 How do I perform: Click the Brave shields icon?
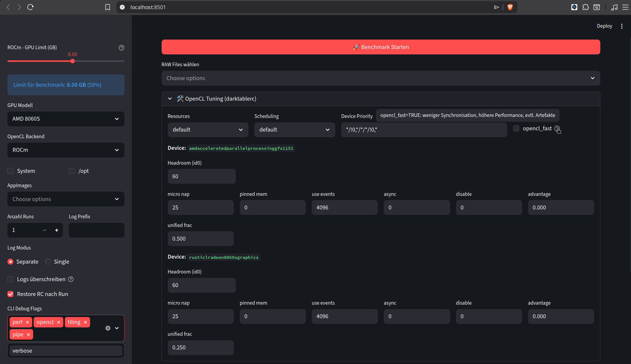pos(510,7)
